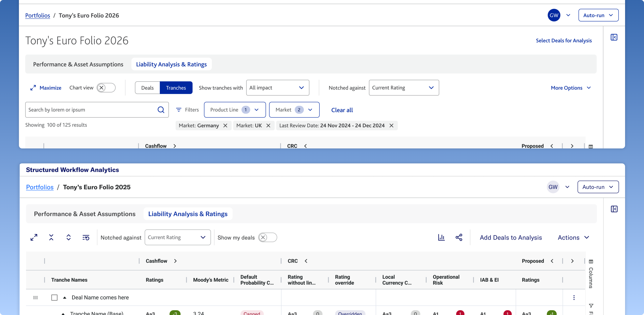Screen dimensions: 644x315
Task: Click the fullscreen expand icon in the bottom toolbar
Action: pos(34,237)
